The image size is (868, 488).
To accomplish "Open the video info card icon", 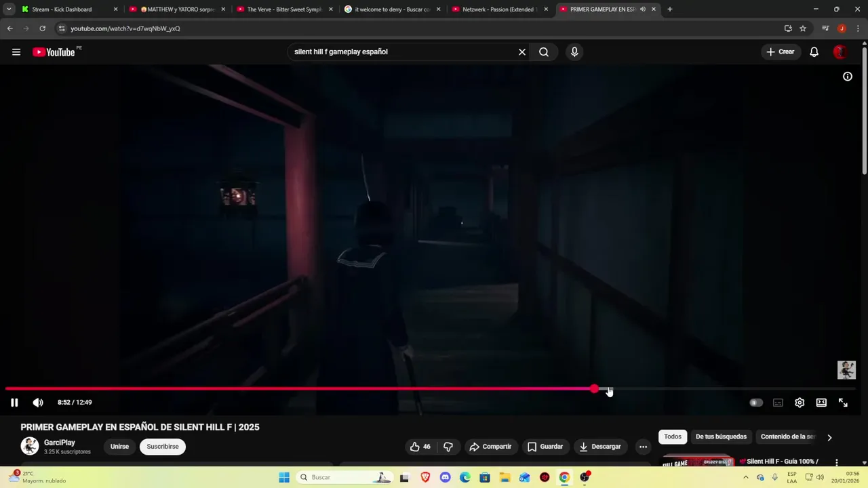I will 848,77.
